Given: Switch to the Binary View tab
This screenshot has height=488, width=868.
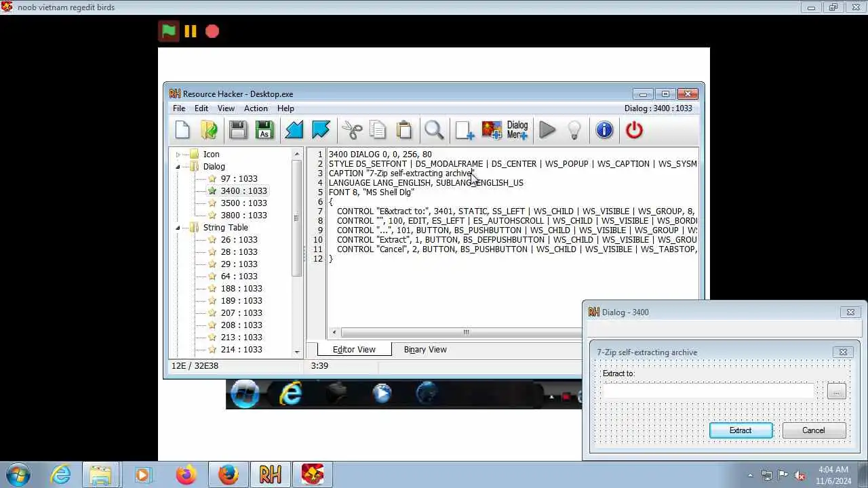Looking at the screenshot, I should coord(425,350).
